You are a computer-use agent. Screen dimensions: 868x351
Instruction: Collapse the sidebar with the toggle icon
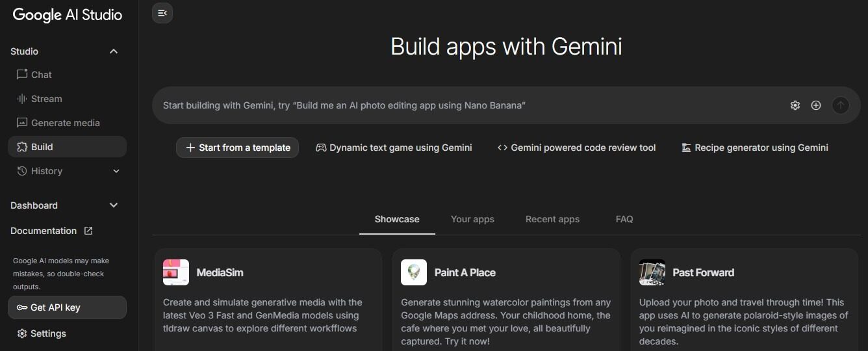[x=162, y=13]
